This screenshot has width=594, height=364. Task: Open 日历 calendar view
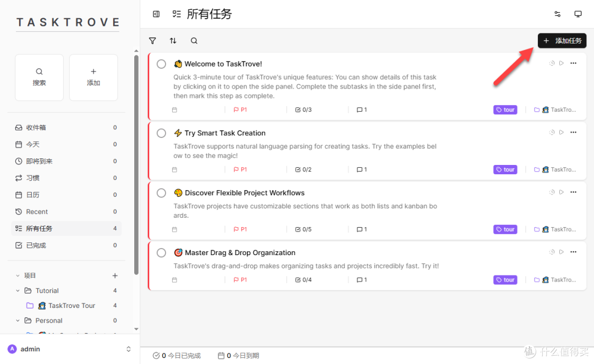(67, 195)
